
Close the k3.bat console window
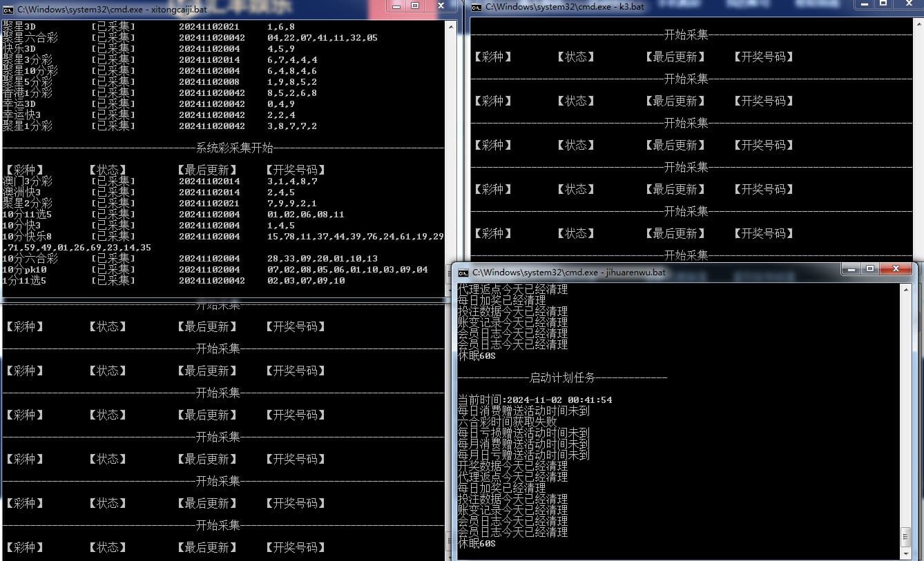tap(908, 4)
